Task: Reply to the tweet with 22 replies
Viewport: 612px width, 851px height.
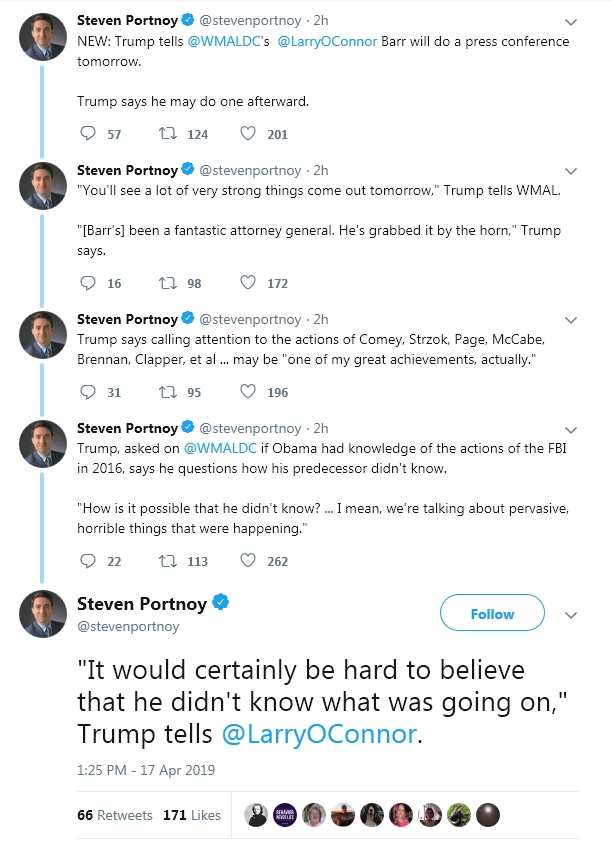Action: 88,561
